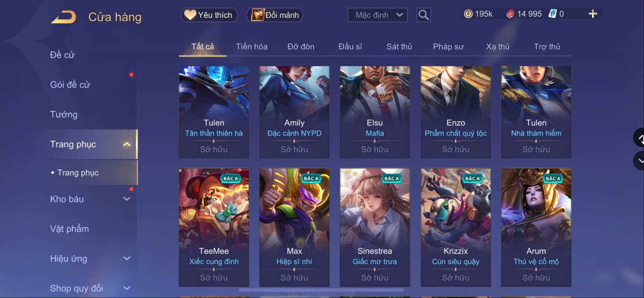Image resolution: width=644 pixels, height=298 pixels.
Task: Switch to the Sát thủ tab
Action: click(399, 46)
